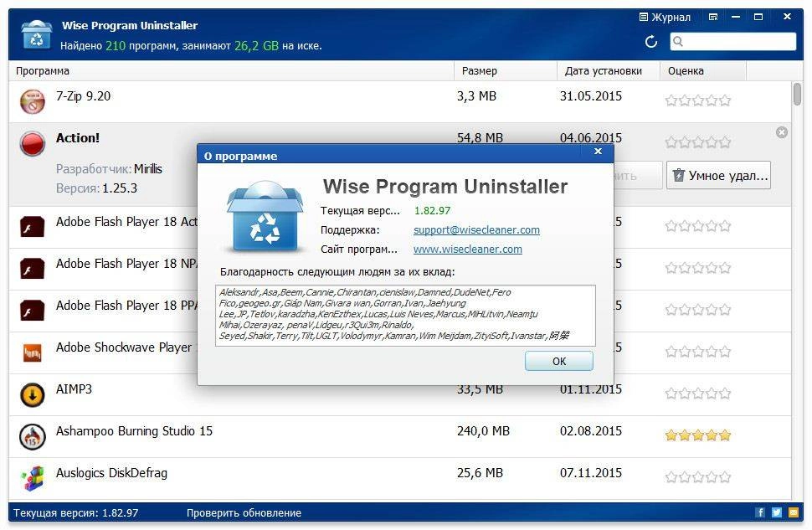Close the expanded Action! entry with the x icon
The image size is (812, 530).
782,132
